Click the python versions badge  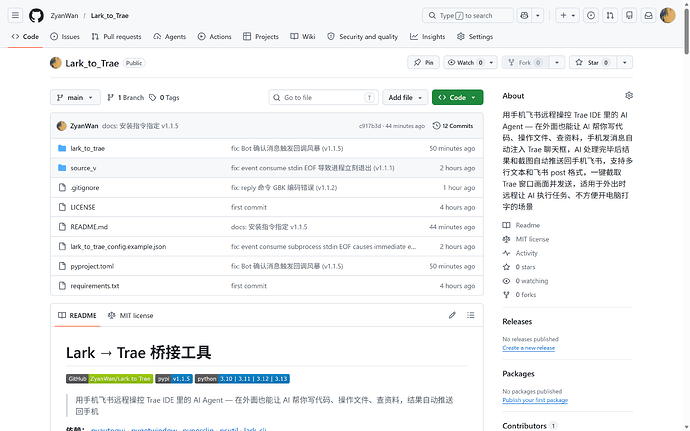pos(242,379)
